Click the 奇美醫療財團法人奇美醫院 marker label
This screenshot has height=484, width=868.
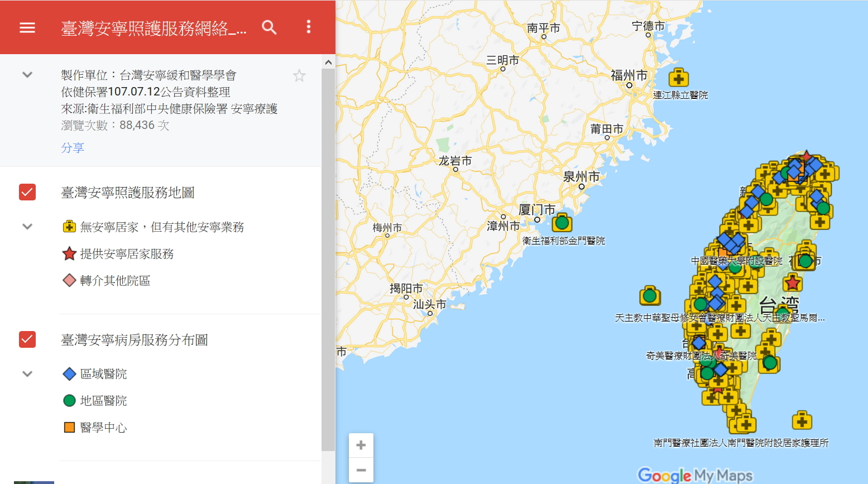[701, 356]
